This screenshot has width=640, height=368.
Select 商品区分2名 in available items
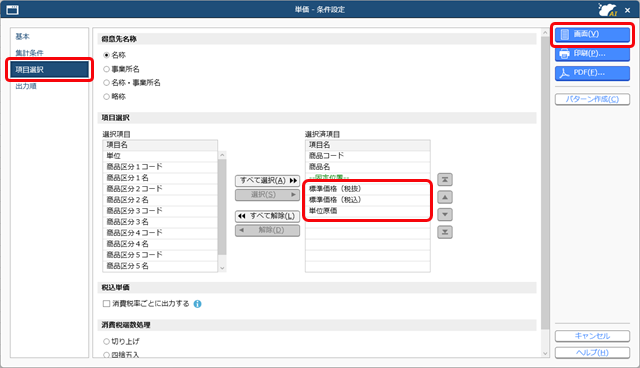click(160, 200)
